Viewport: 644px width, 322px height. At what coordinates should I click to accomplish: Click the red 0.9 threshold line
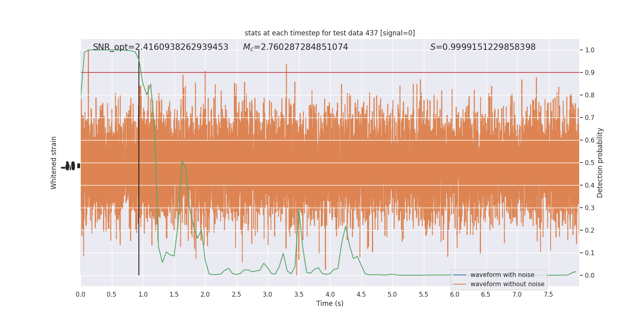point(330,72)
